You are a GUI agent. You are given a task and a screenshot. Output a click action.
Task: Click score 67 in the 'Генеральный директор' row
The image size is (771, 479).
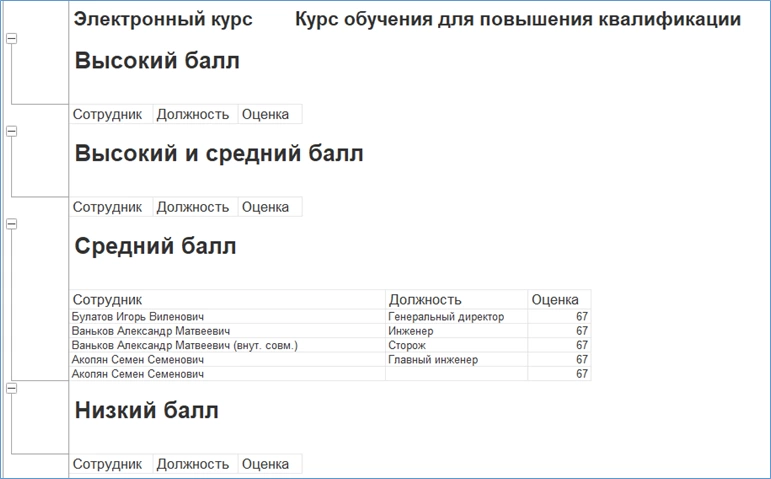pyautogui.click(x=560, y=317)
